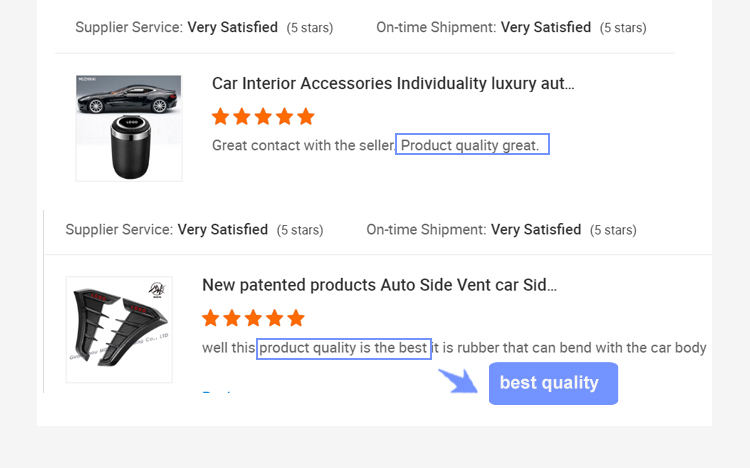
Task: Click the last star under Auto Side Vent title
Action: coord(295,319)
